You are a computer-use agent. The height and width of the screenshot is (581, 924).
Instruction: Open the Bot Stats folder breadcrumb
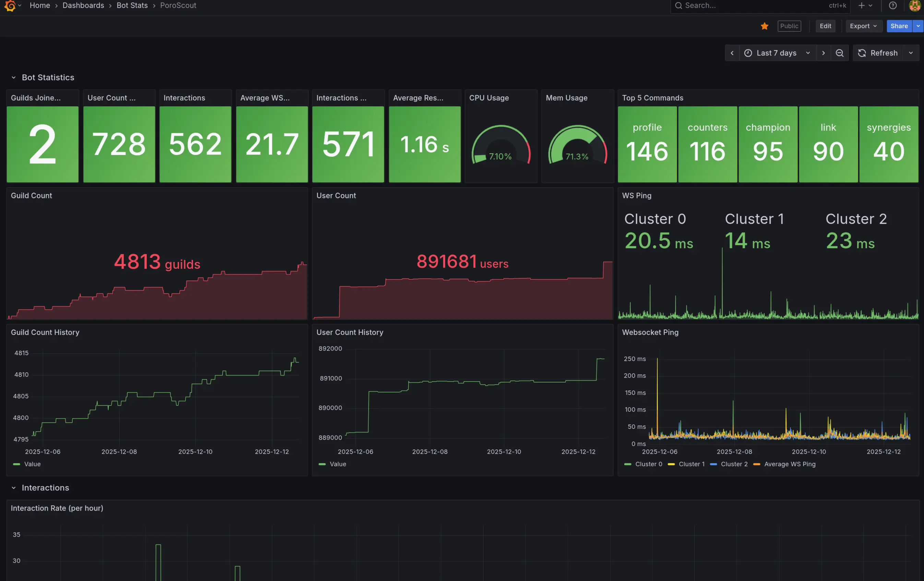coord(132,5)
